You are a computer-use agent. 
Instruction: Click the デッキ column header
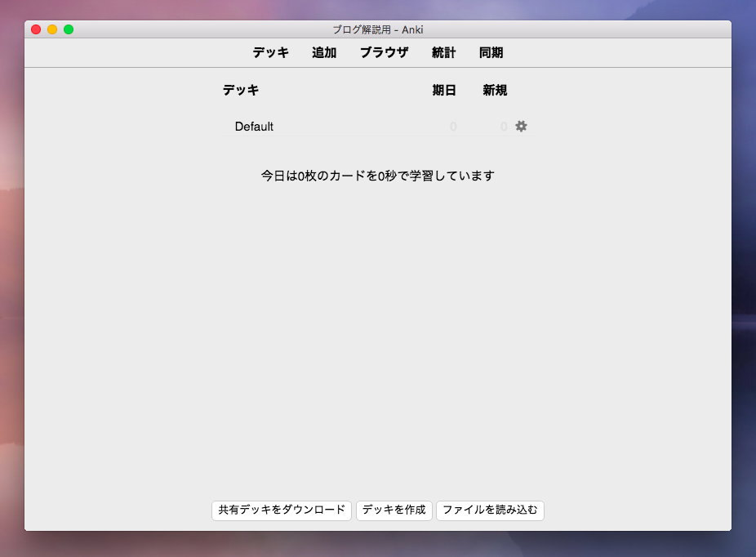(241, 91)
